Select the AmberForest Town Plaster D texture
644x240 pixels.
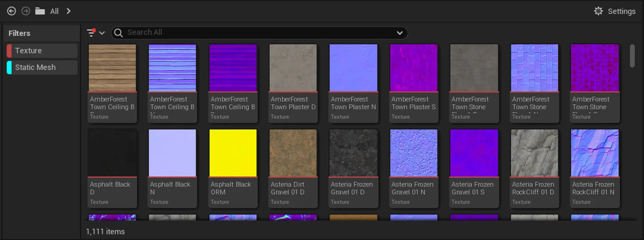tap(293, 83)
